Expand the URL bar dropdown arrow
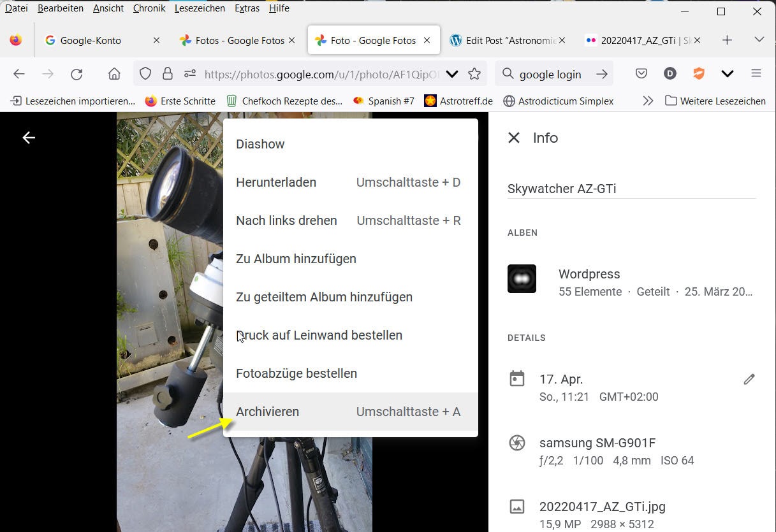This screenshot has height=532, width=776. pyautogui.click(x=452, y=74)
